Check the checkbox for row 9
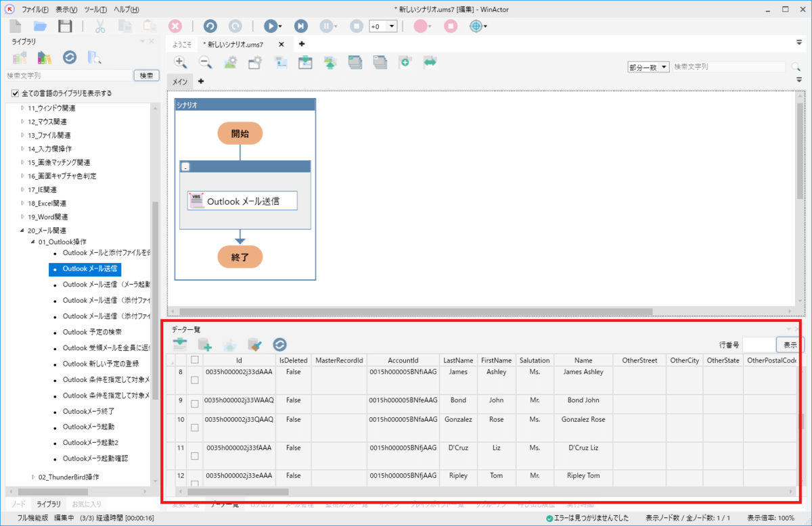812x526 pixels. [x=195, y=404]
